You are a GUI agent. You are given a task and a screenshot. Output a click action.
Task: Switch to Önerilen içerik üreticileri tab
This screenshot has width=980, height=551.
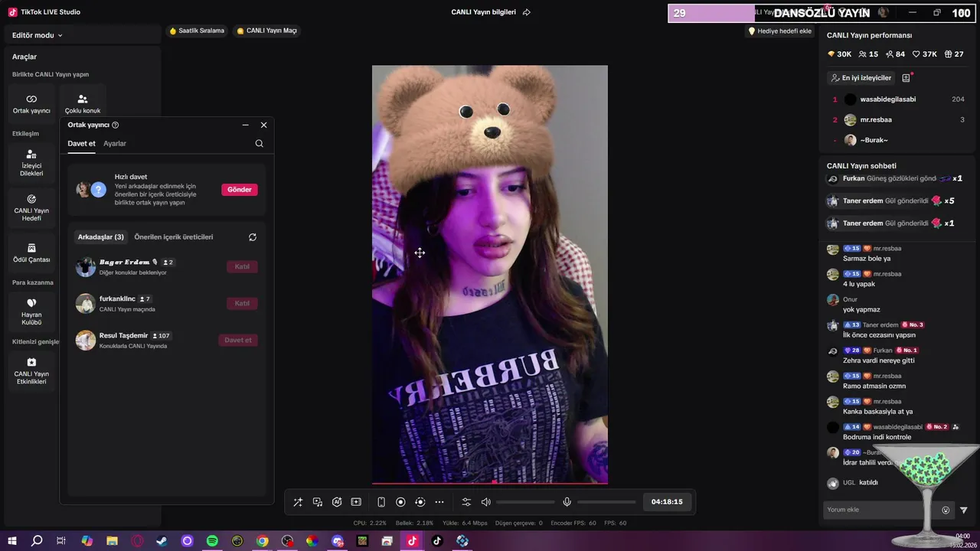pyautogui.click(x=174, y=237)
